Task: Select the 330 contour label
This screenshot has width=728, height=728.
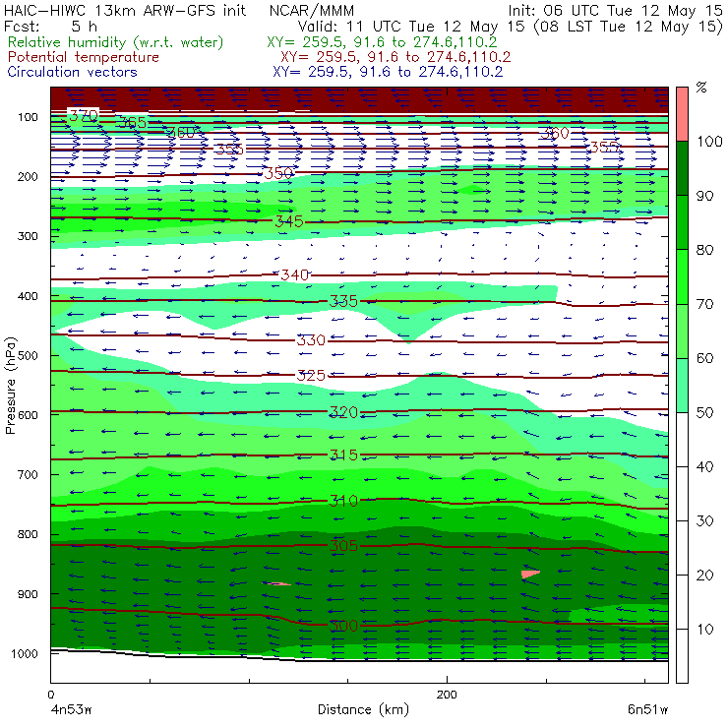Action: 311,340
